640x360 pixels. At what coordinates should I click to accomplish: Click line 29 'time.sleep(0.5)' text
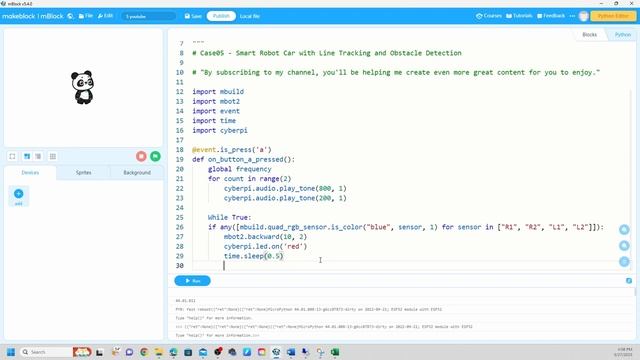pos(253,256)
